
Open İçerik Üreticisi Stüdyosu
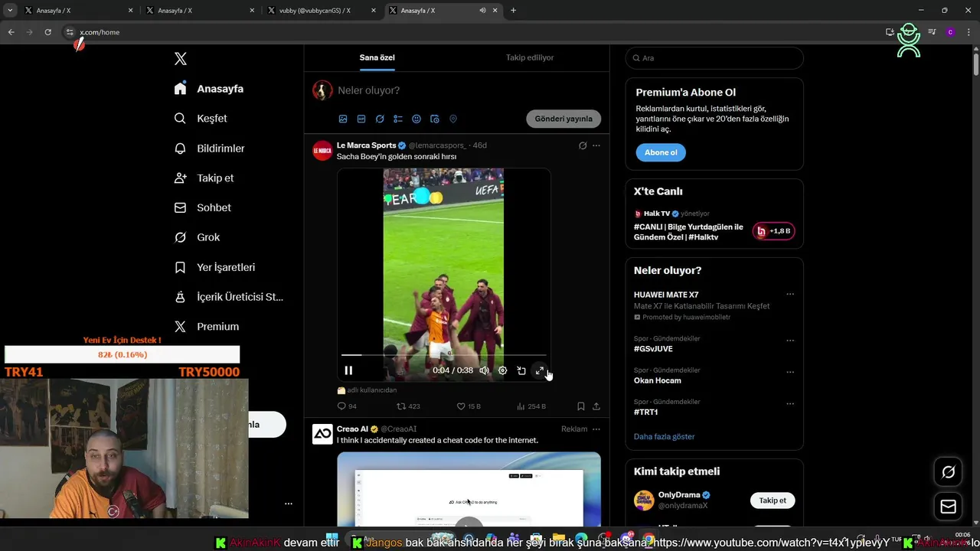tap(229, 297)
